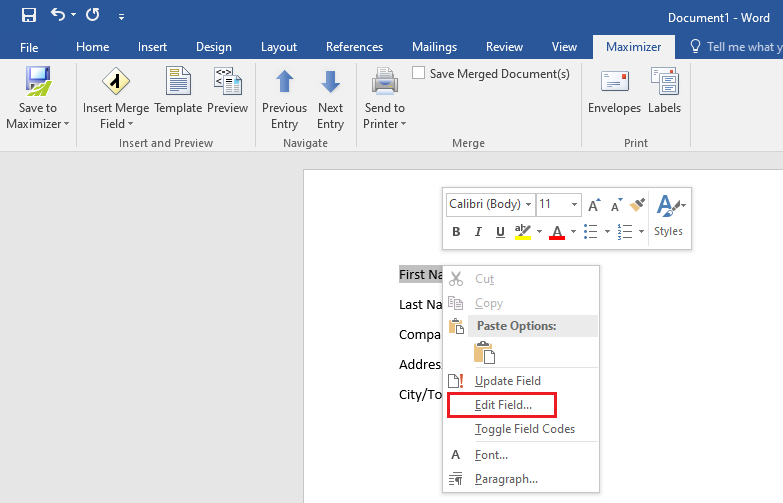Click the Labels icon
Image resolution: width=783 pixels, height=503 pixels.
664,82
